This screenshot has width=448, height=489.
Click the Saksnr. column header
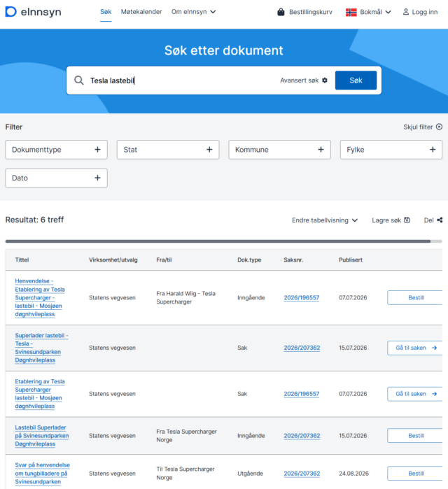(x=293, y=260)
